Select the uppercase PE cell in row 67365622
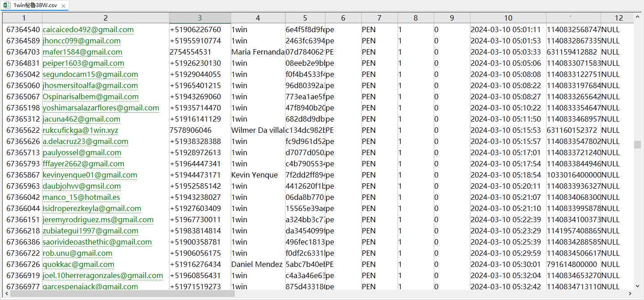Viewport: 644px width, 300px height. coord(343,130)
